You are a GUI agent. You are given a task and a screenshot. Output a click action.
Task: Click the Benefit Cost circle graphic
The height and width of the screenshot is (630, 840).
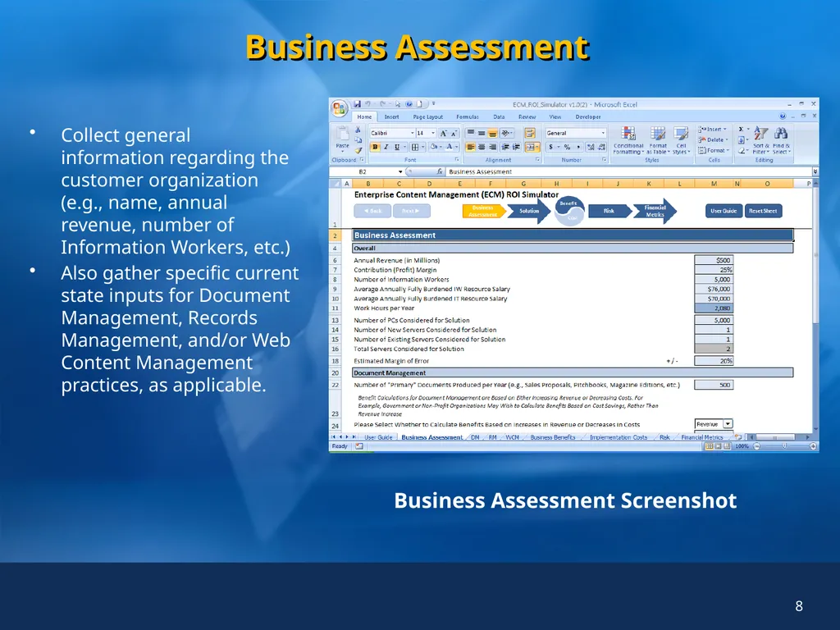[x=569, y=211]
